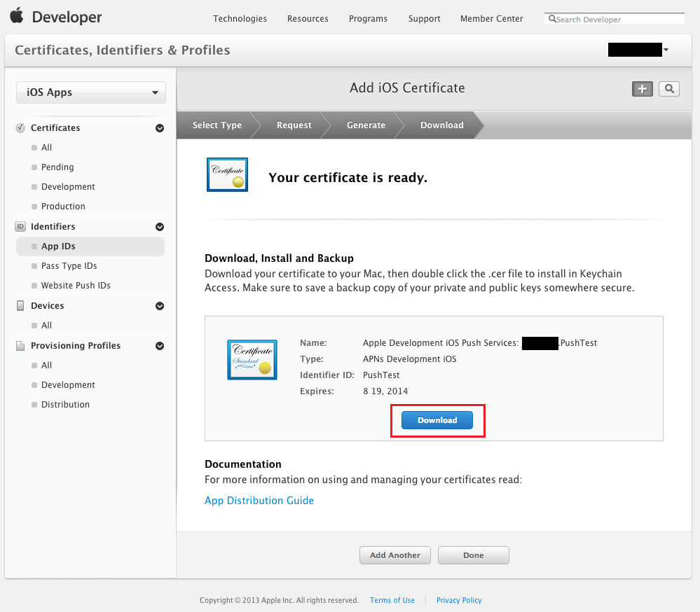Open the Terms of Use link
700x612 pixels.
392,600
